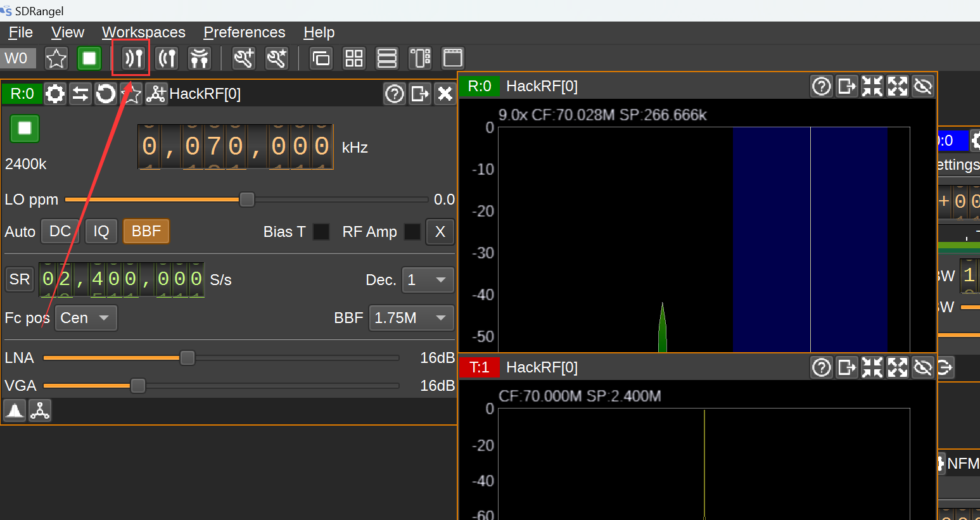Viewport: 980px width, 520px height.
Task: Open the Dec. decimation dropdown
Action: [x=428, y=280]
